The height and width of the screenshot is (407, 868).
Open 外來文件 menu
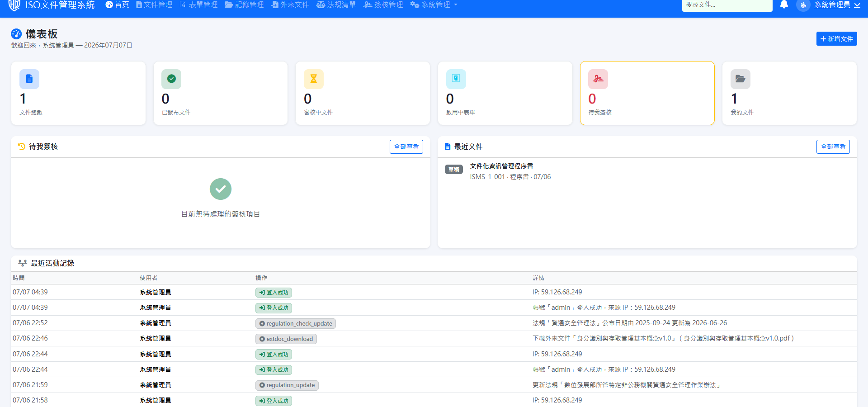pos(290,5)
